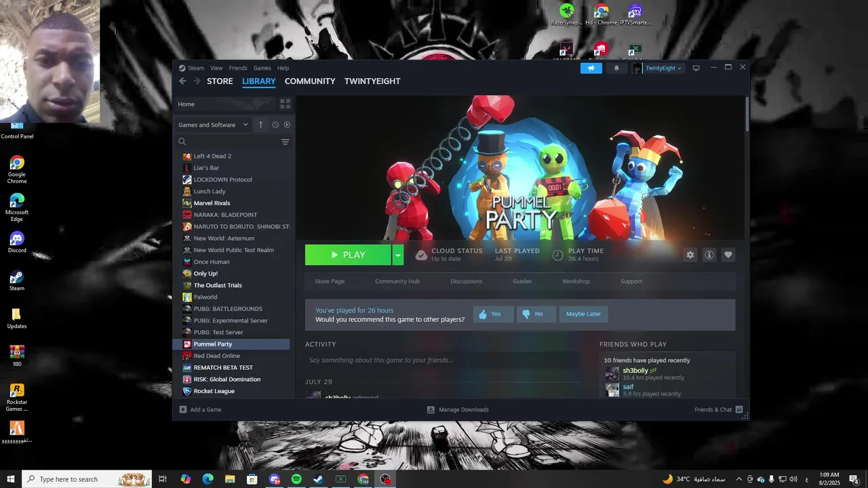Open Games and Software filter dropdown
This screenshot has height=488, width=868.
[x=213, y=125]
